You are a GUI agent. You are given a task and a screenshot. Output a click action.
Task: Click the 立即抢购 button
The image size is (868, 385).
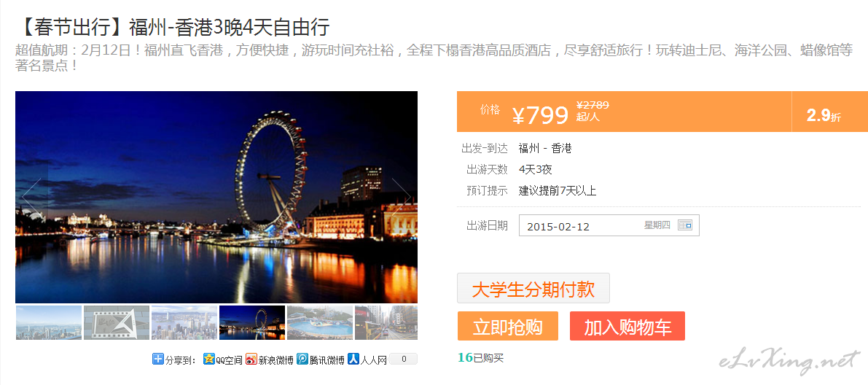pyautogui.click(x=508, y=326)
